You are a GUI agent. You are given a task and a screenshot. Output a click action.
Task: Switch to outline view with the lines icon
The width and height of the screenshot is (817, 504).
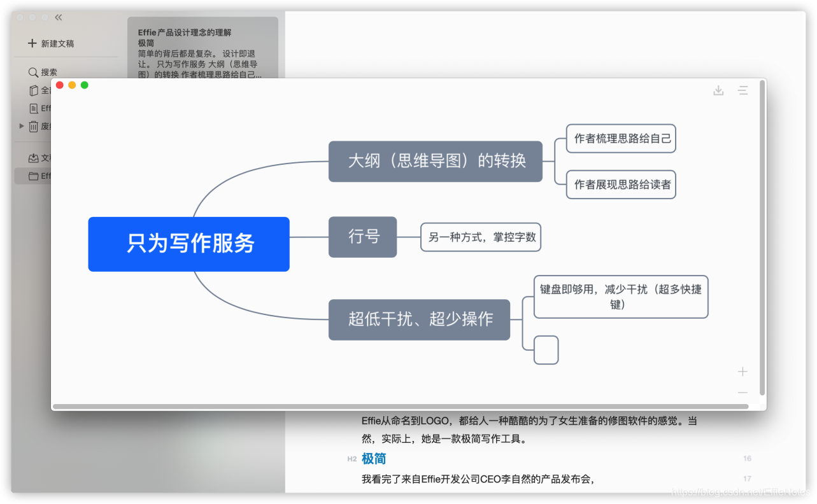(742, 90)
